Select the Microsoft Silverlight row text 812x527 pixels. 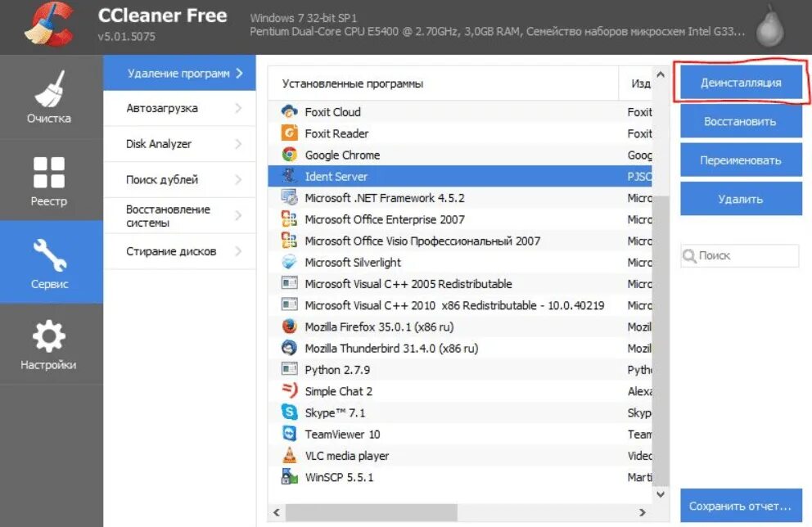[x=353, y=263]
